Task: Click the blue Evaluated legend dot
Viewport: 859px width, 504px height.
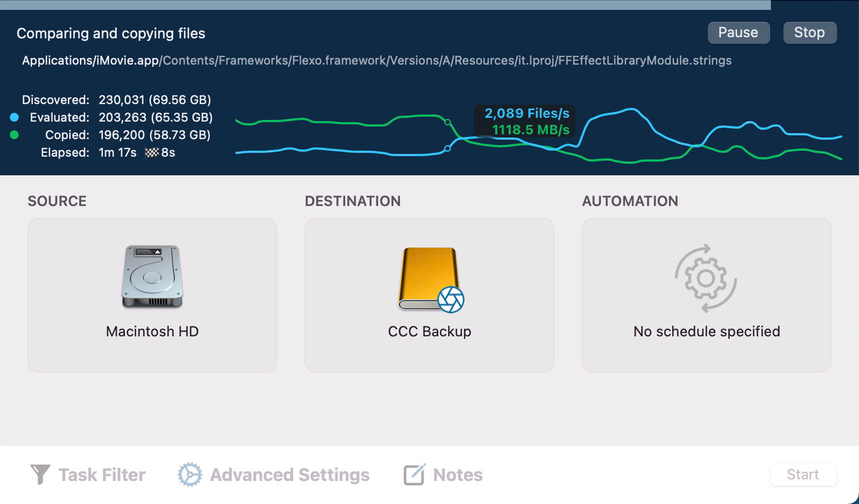Action: [x=14, y=117]
